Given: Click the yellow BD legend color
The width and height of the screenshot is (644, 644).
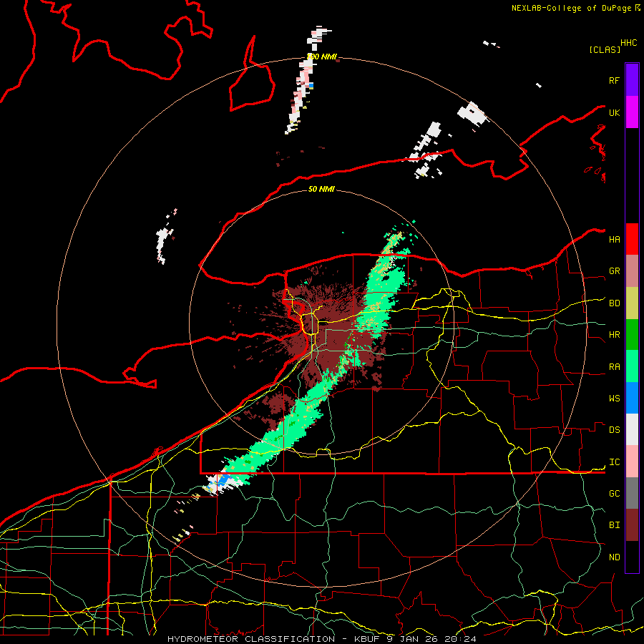Looking at the screenshot, I should pos(632,303).
